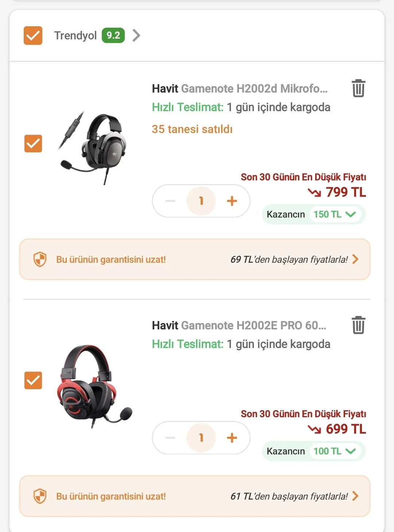Deselect the Havit H2002E PRO checkbox

(x=33, y=380)
